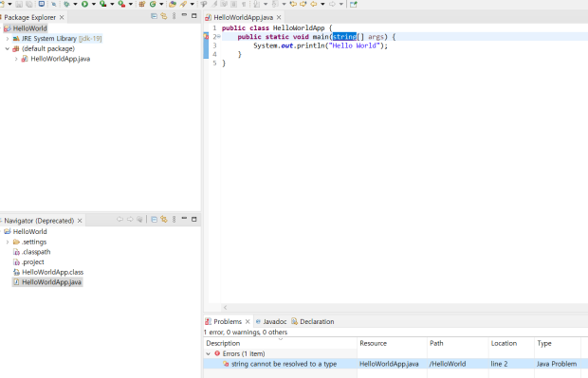This screenshot has height=378, width=588.
Task: Select 'string cannot be resolved to a type' error
Action: [x=284, y=364]
